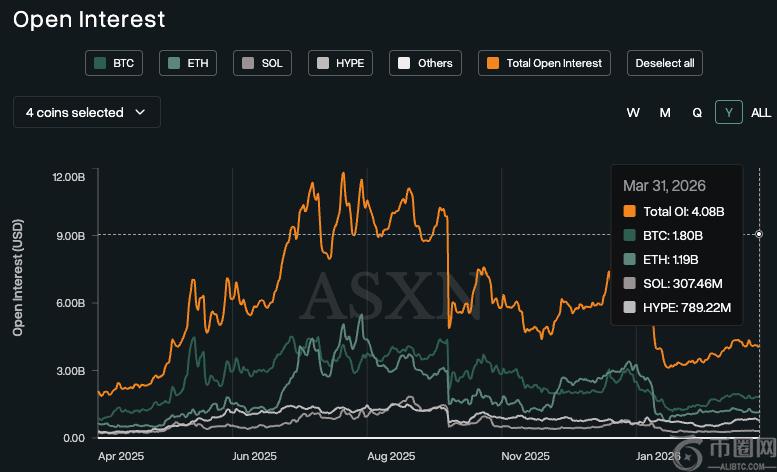The image size is (777, 472).
Task: Click the orange Total OI tooltip swatch
Action: pos(629,211)
